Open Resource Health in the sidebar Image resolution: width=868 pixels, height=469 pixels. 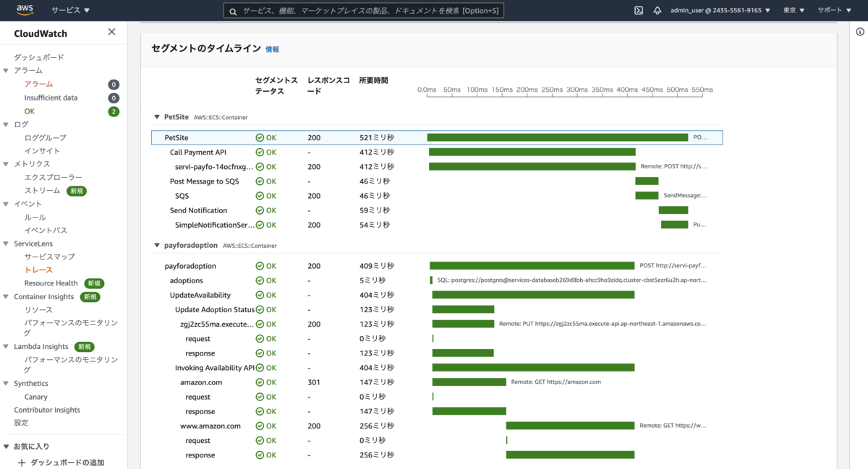click(51, 283)
